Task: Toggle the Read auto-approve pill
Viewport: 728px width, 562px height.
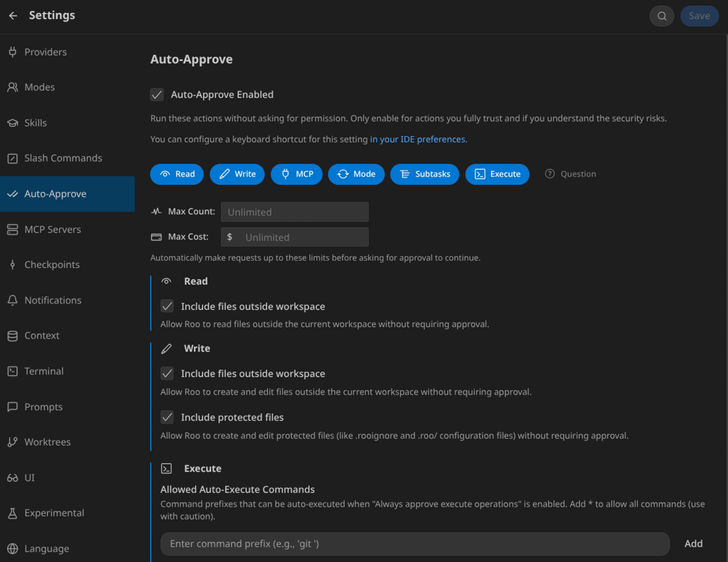Action: pyautogui.click(x=177, y=174)
